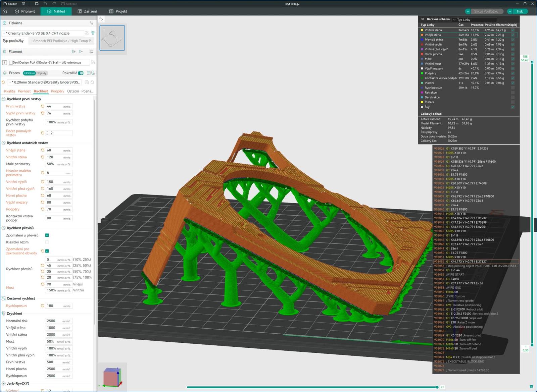This screenshot has width=537, height=392.
Task: Click the printer Wi-Fi connection icon
Action: click(93, 33)
